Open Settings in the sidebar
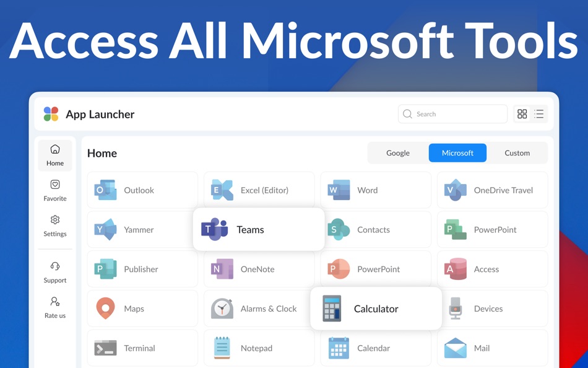The image size is (588, 368). (55, 226)
